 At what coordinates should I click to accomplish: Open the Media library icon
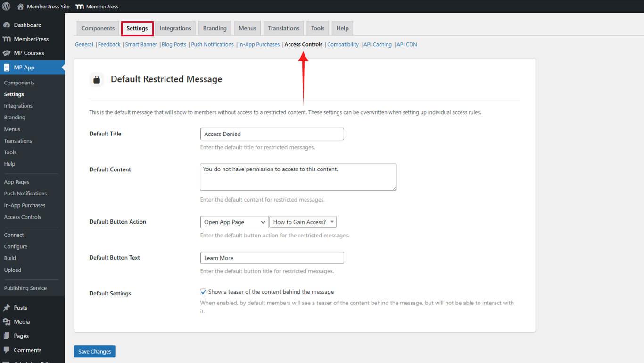pyautogui.click(x=7, y=322)
